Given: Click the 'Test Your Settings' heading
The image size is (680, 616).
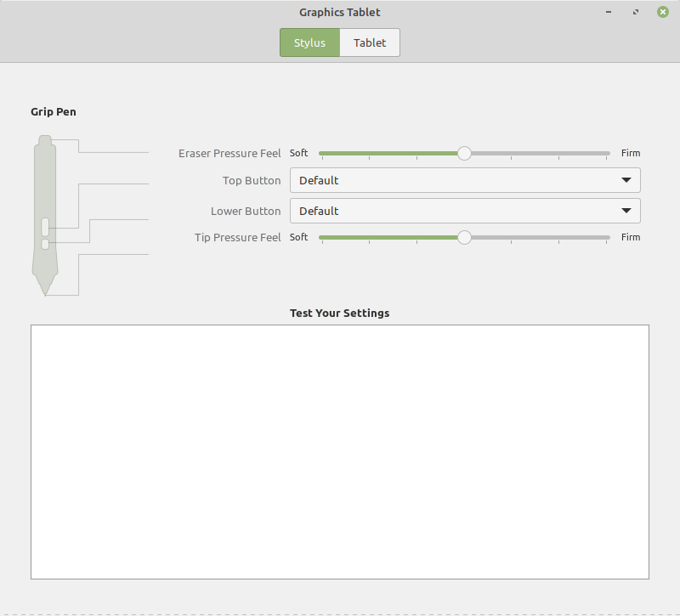Looking at the screenshot, I should tap(339, 313).
